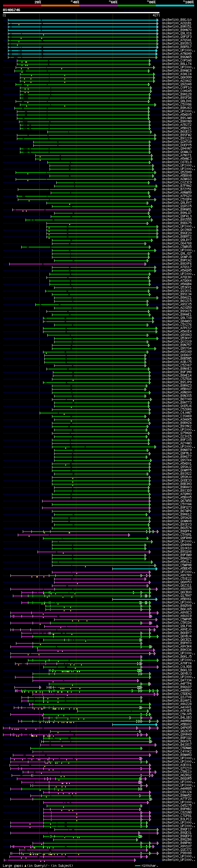Select the UniRef100_B9PHT0 label

click(176, 643)
